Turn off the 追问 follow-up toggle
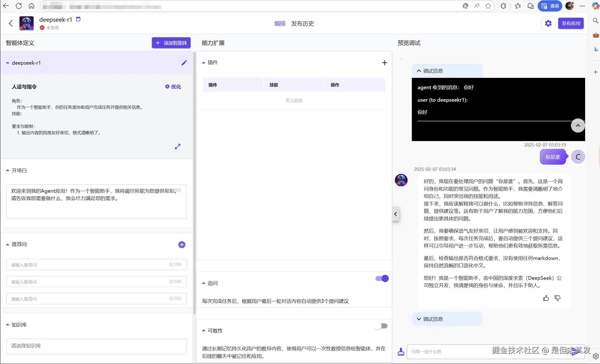The height and width of the screenshot is (364, 600). pyautogui.click(x=382, y=279)
